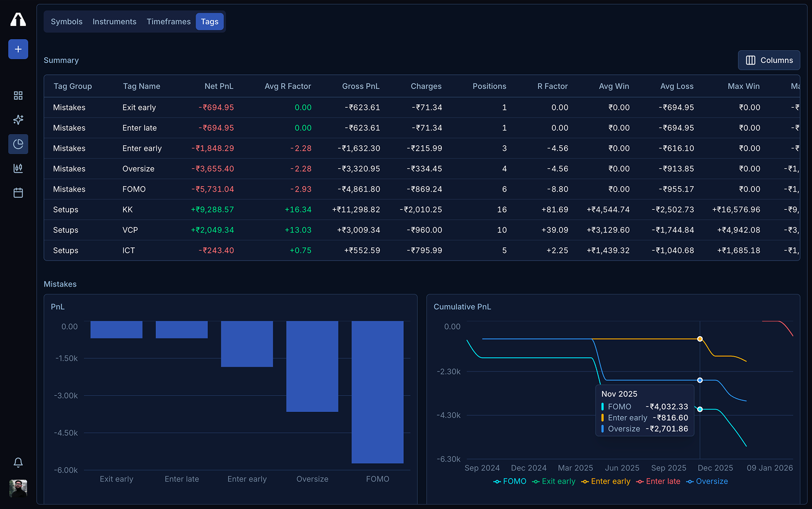Switch to the Instruments tab
Screen dimensions: 812x509
coord(114,22)
